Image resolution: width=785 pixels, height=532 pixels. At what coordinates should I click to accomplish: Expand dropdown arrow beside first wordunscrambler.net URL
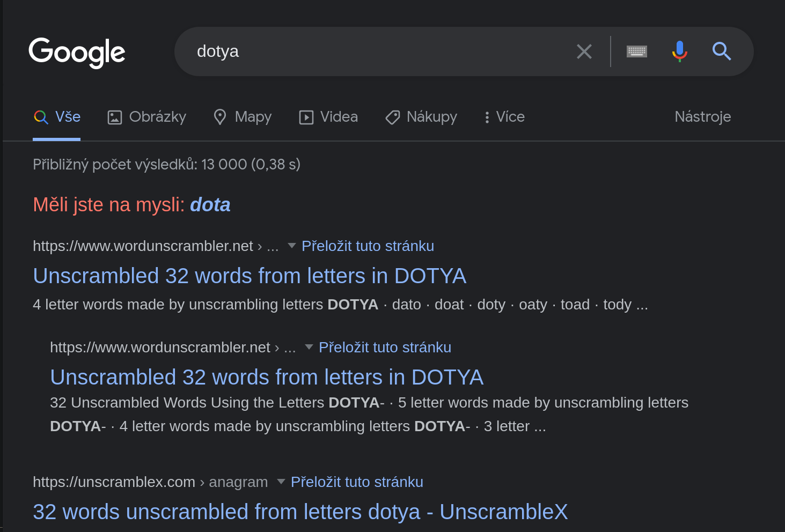pyautogui.click(x=292, y=246)
